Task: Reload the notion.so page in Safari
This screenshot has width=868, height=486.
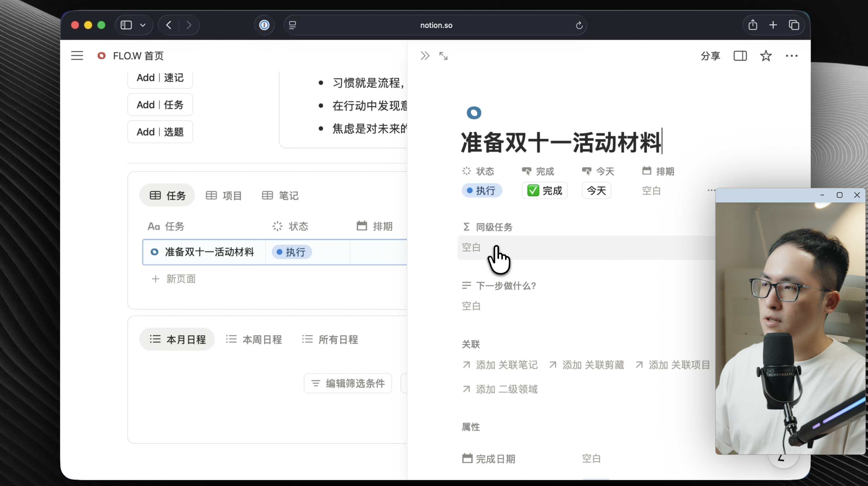Action: pos(579,25)
